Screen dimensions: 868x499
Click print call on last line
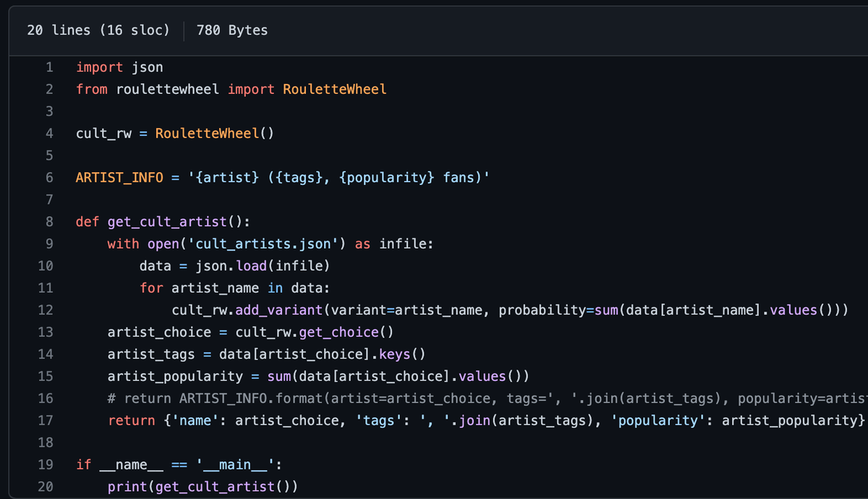127,487
